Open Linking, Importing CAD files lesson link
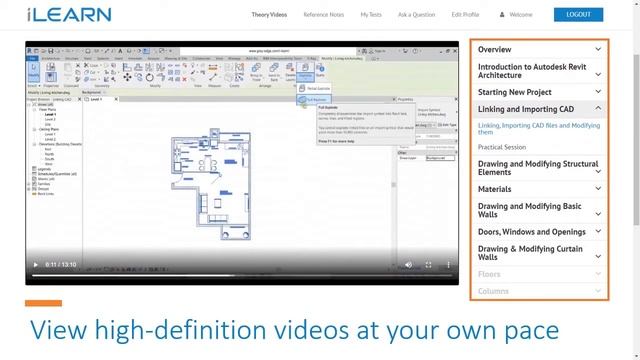Image resolution: width=640 pixels, height=360 pixels. coord(539,129)
